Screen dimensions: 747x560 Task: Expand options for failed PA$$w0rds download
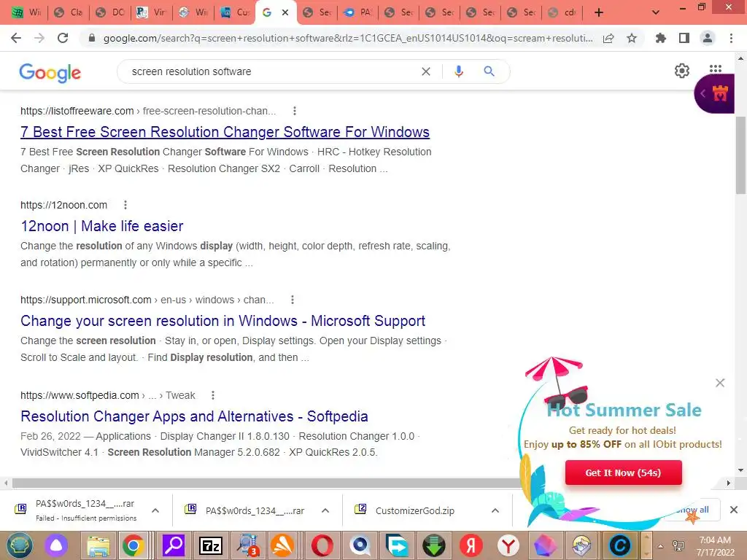(155, 510)
